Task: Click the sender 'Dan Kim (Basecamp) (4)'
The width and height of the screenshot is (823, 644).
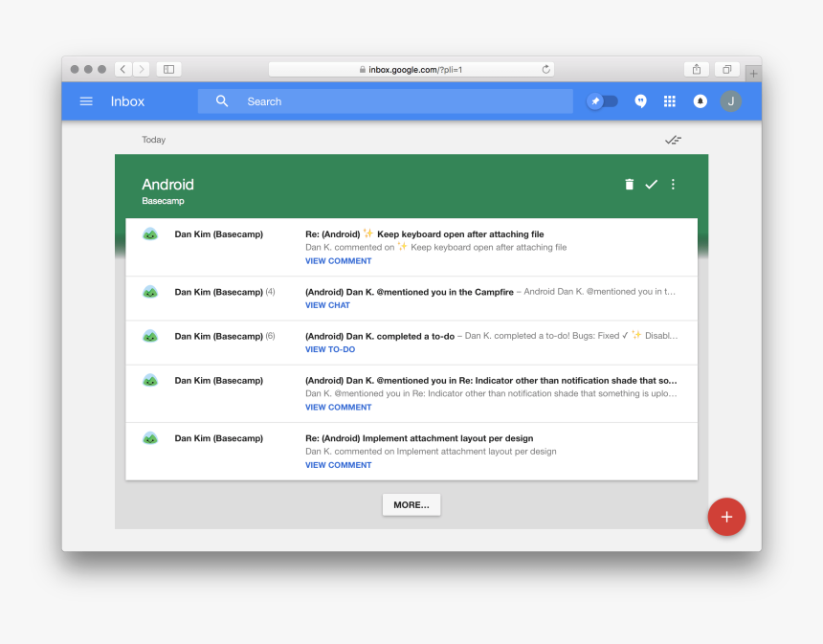Action: (x=225, y=292)
